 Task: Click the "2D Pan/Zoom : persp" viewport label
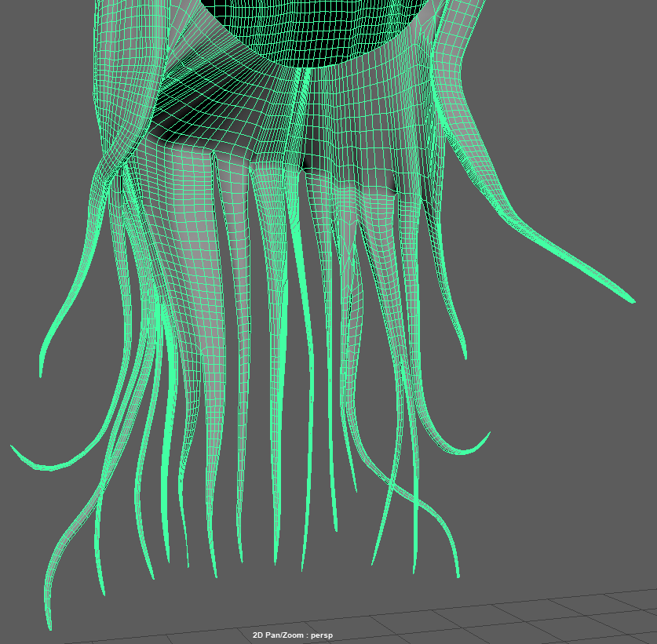coord(292,635)
